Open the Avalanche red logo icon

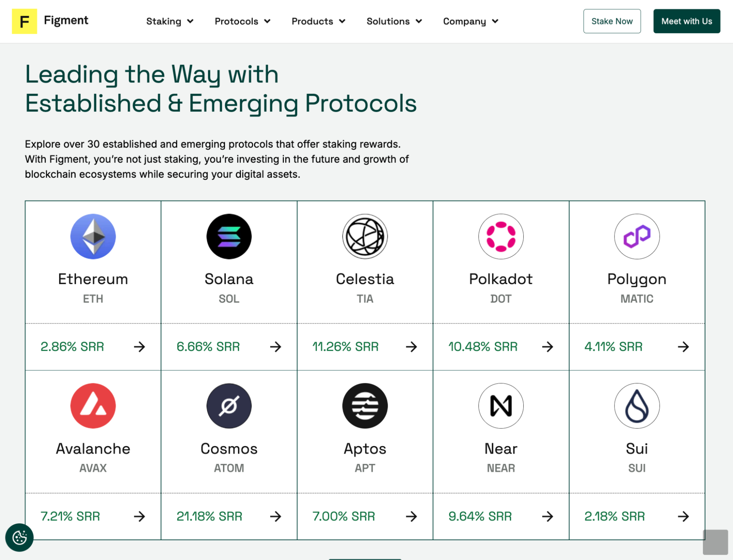tap(93, 406)
